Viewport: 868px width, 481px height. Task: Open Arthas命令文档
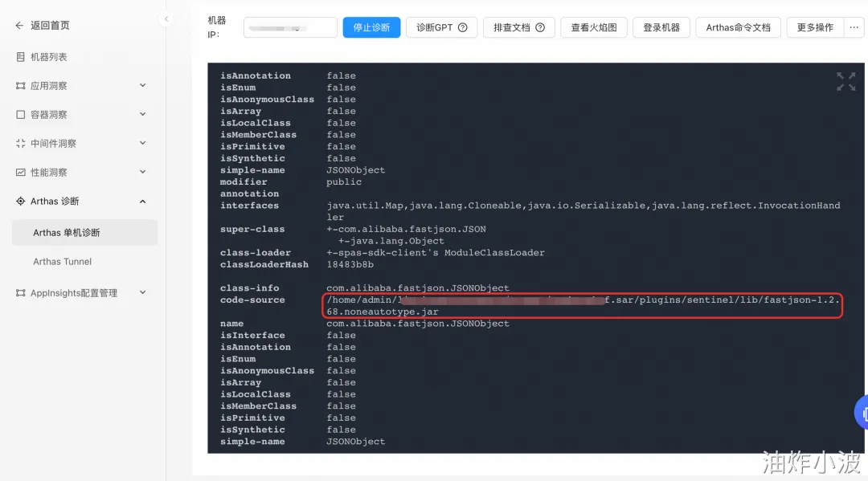(739, 27)
